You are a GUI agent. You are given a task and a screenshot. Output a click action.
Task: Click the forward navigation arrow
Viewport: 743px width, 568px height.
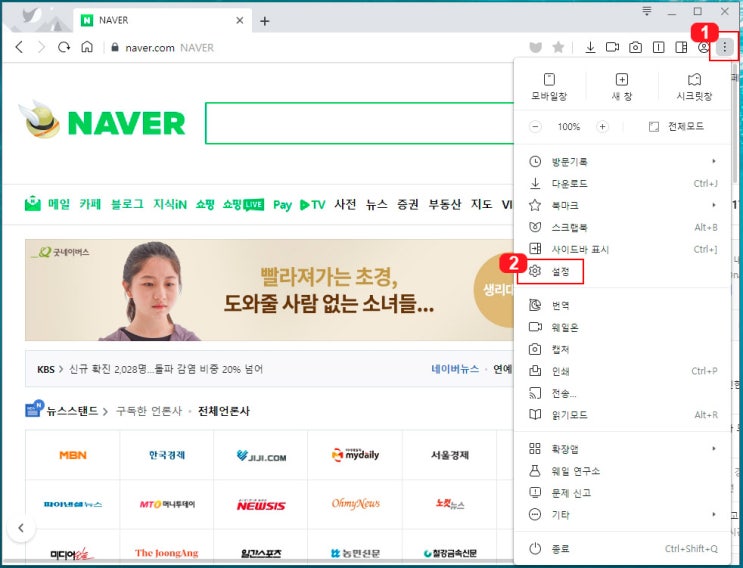tap(41, 47)
